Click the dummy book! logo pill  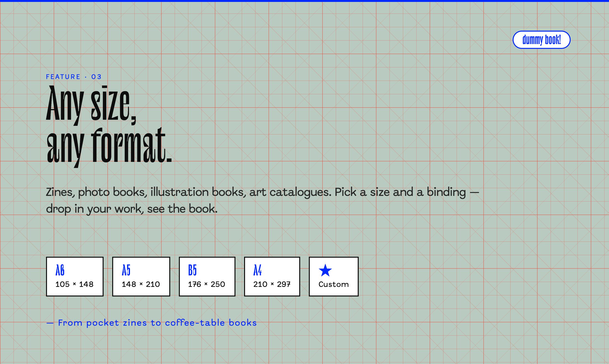(x=541, y=40)
